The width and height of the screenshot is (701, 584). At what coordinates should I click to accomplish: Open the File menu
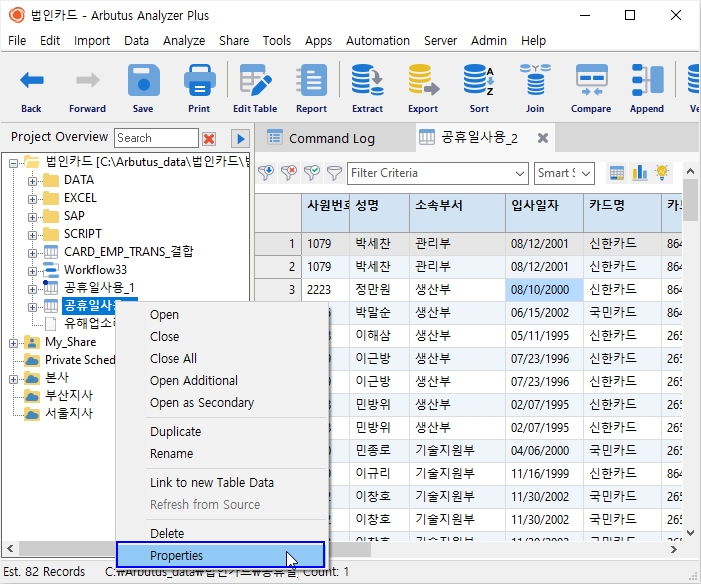coord(17,41)
